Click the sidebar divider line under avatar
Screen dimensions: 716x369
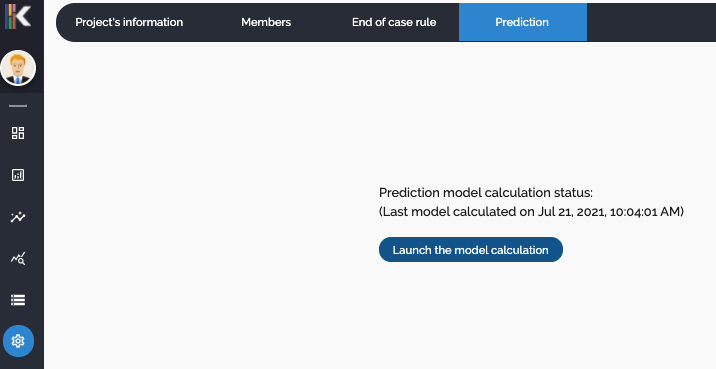click(18, 106)
